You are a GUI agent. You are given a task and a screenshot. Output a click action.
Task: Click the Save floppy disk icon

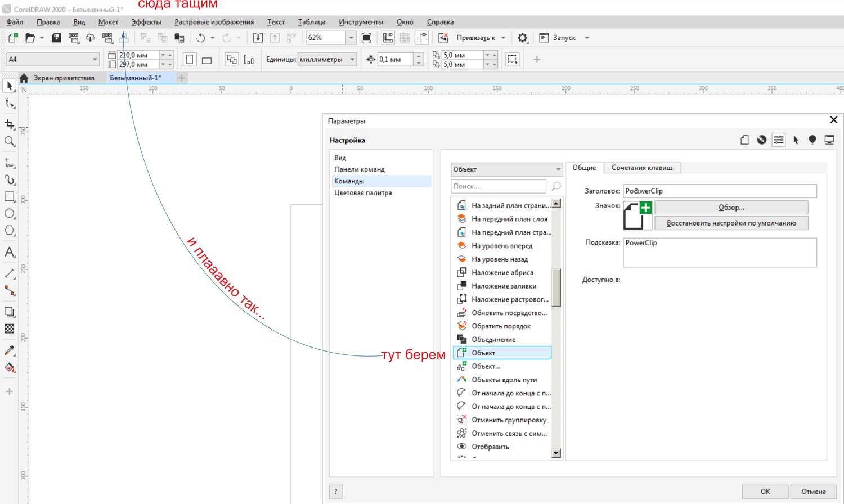(x=56, y=38)
